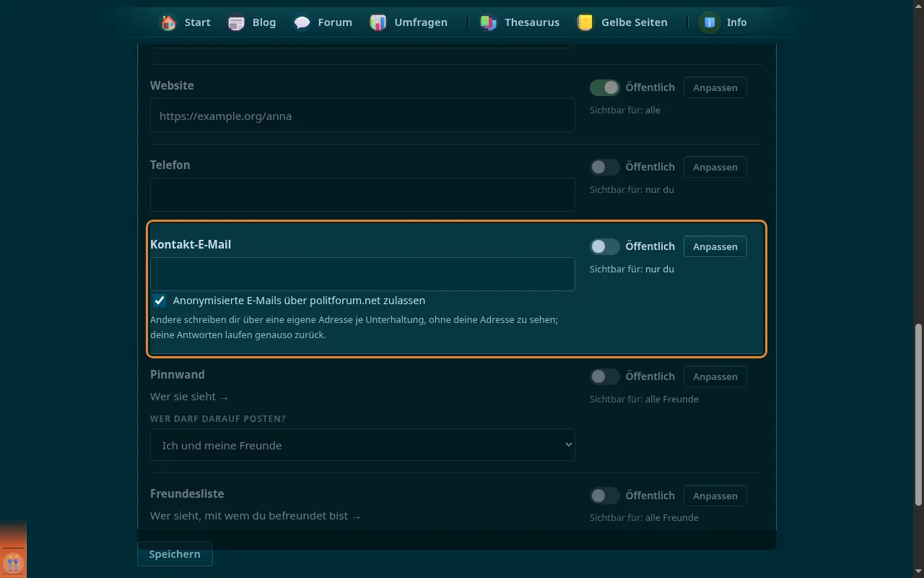Open the Thesaurus books icon

[x=489, y=22]
